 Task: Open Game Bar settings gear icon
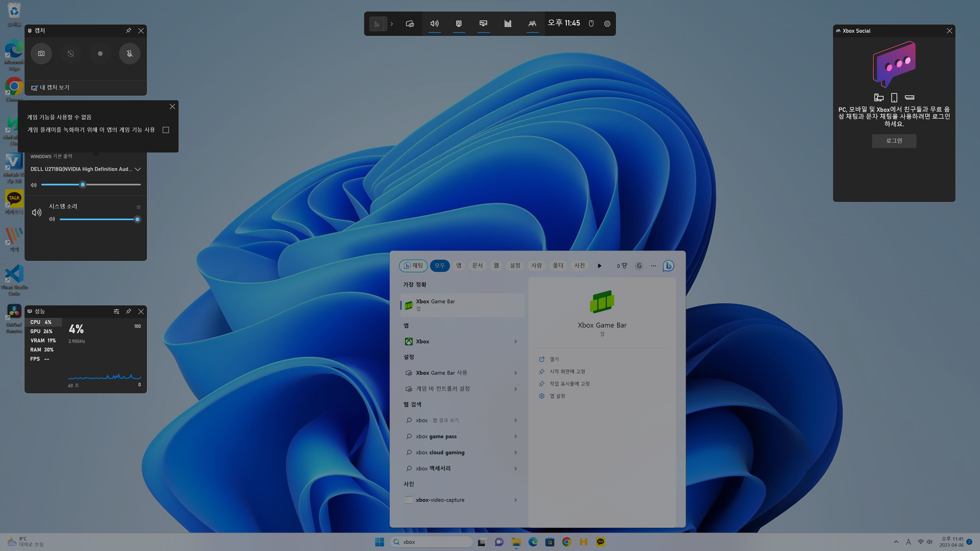[x=607, y=23]
